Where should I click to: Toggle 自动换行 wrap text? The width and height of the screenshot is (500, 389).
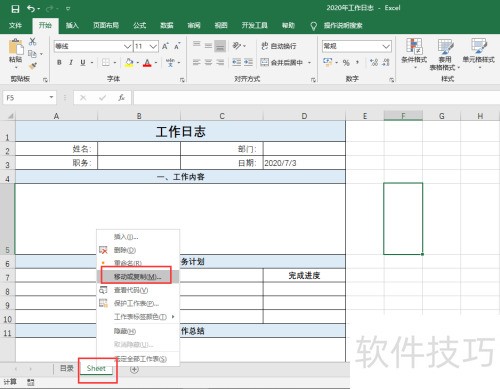(x=279, y=46)
